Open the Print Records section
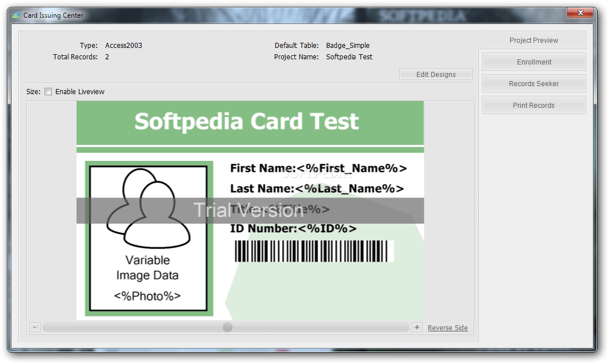 (x=534, y=106)
